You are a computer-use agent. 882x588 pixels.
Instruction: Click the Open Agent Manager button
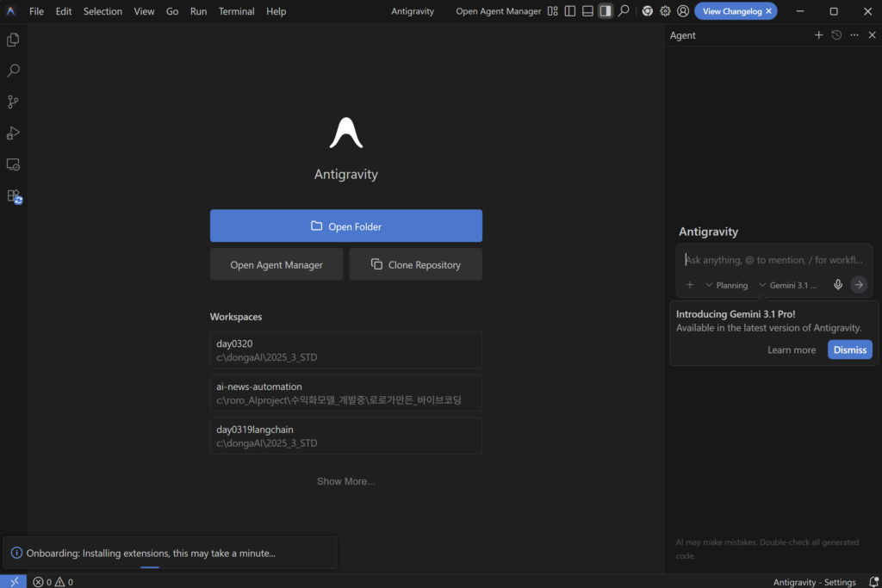click(x=276, y=265)
